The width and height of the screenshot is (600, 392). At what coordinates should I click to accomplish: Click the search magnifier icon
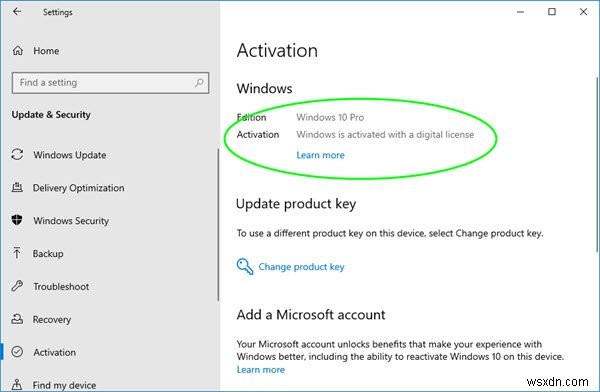(199, 82)
